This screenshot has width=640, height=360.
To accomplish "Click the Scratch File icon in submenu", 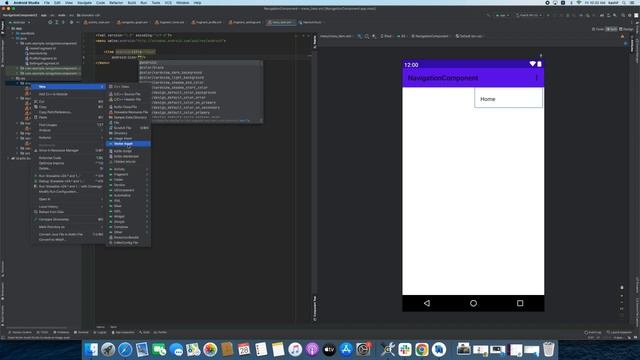I will (x=111, y=128).
